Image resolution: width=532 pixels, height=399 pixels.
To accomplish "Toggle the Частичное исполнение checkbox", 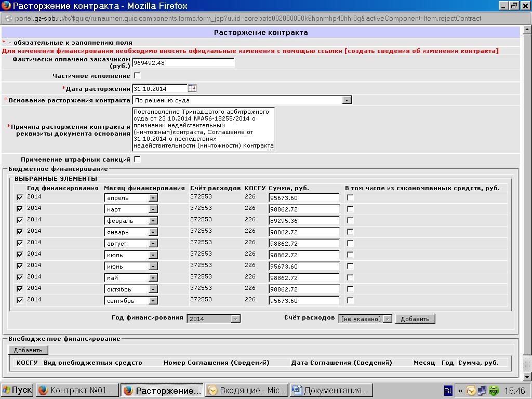I will point(137,75).
